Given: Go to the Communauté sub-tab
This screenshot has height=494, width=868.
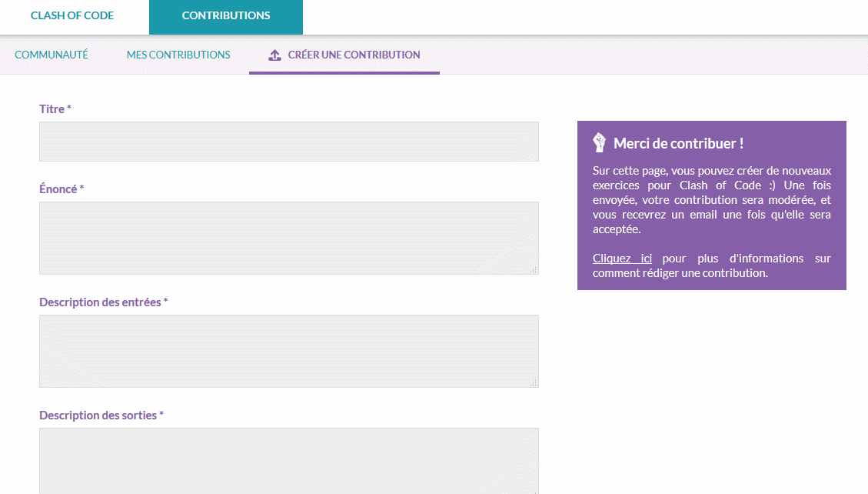Looking at the screenshot, I should click(x=52, y=55).
